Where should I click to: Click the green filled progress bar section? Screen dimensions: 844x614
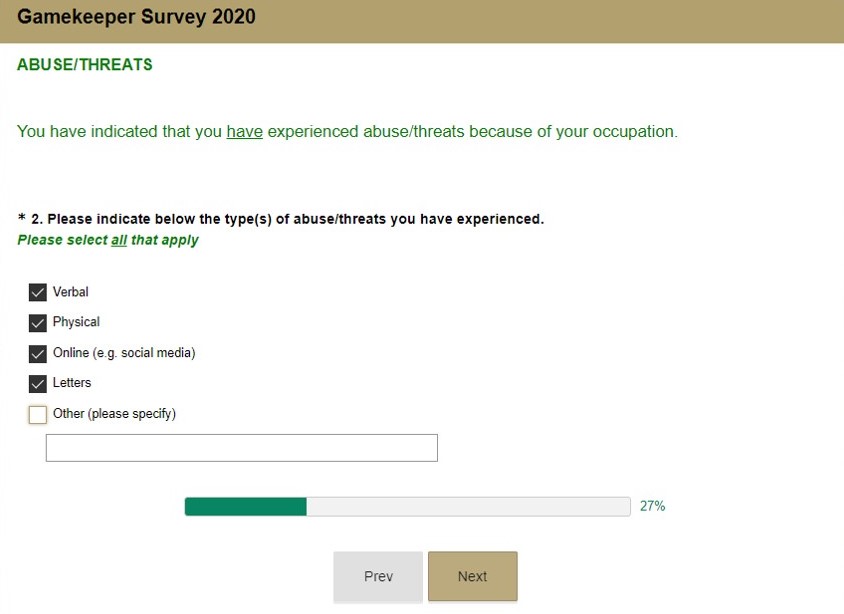click(x=245, y=507)
